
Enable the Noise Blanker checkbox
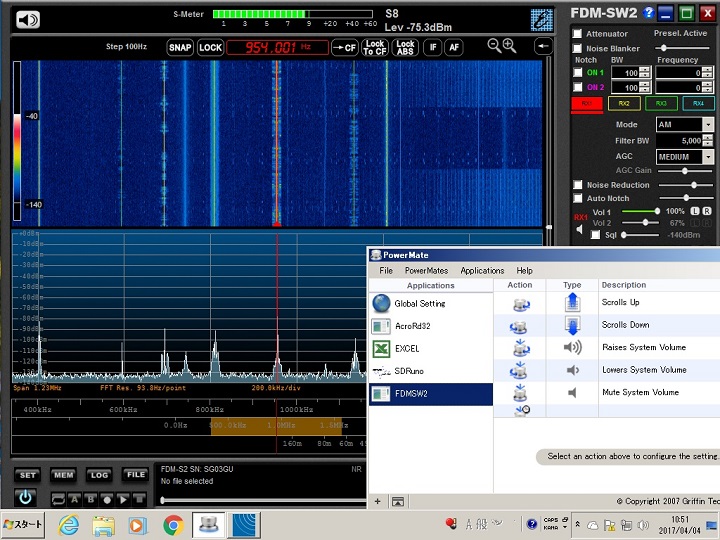click(577, 48)
